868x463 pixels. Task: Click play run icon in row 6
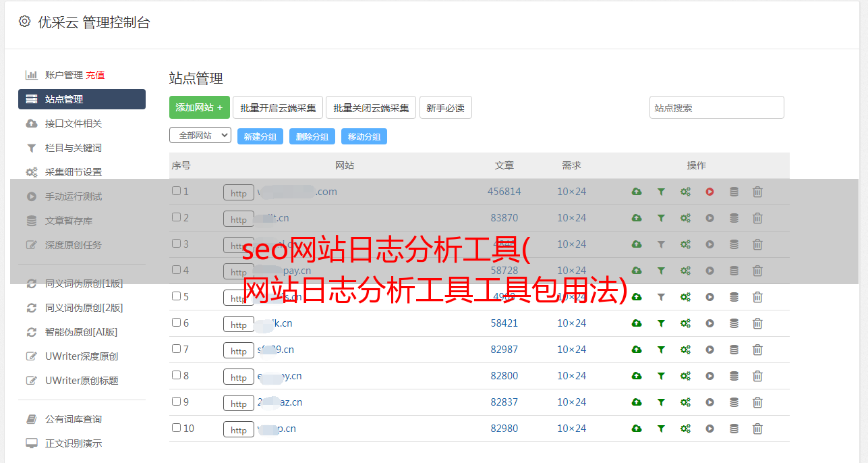tap(710, 323)
